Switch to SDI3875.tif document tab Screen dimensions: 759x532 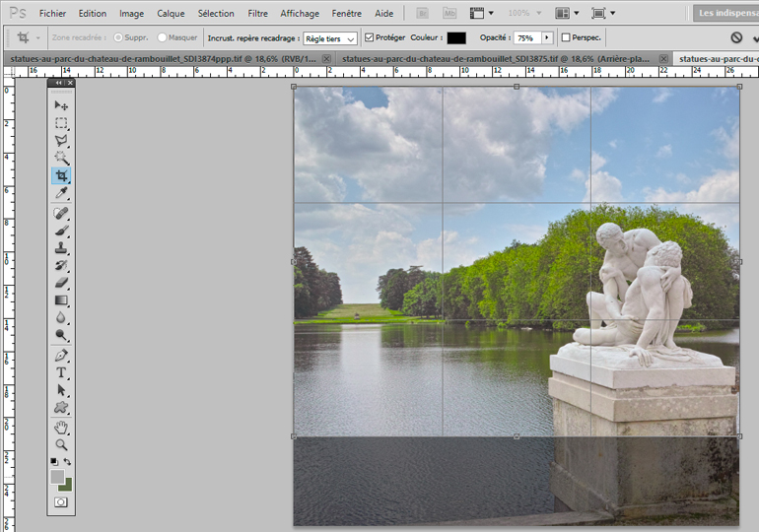tap(496, 58)
